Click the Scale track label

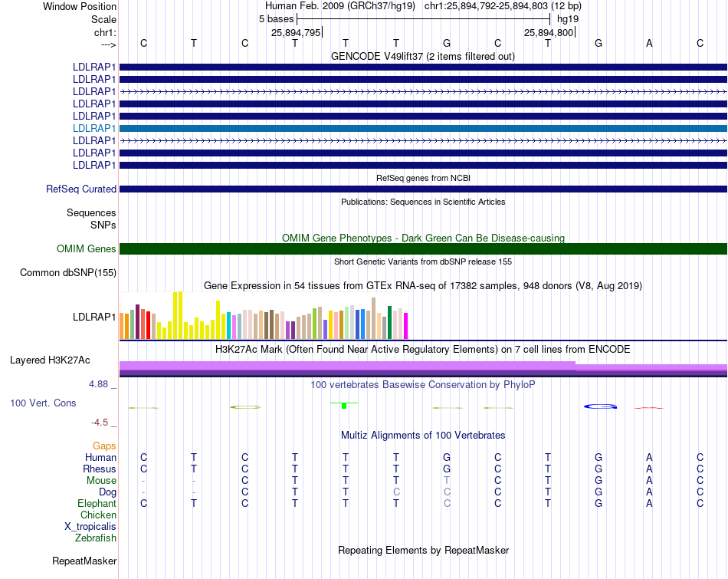103,19
